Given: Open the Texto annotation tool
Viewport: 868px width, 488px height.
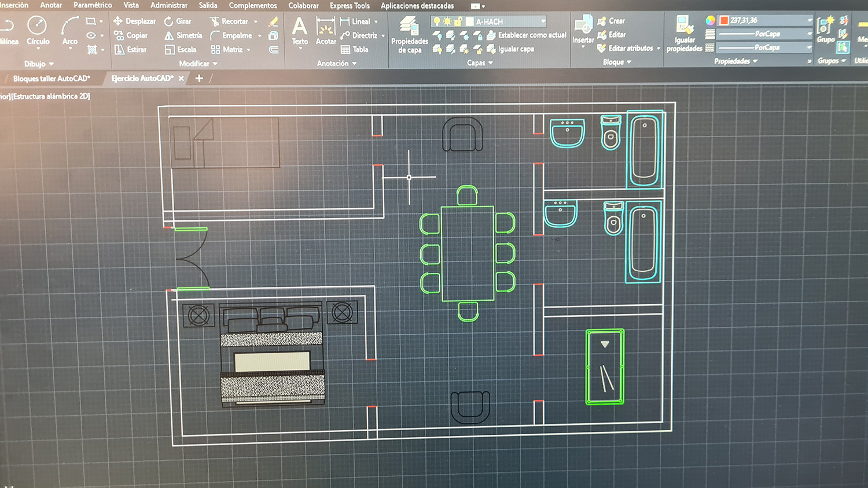Looking at the screenshot, I should pos(299,31).
